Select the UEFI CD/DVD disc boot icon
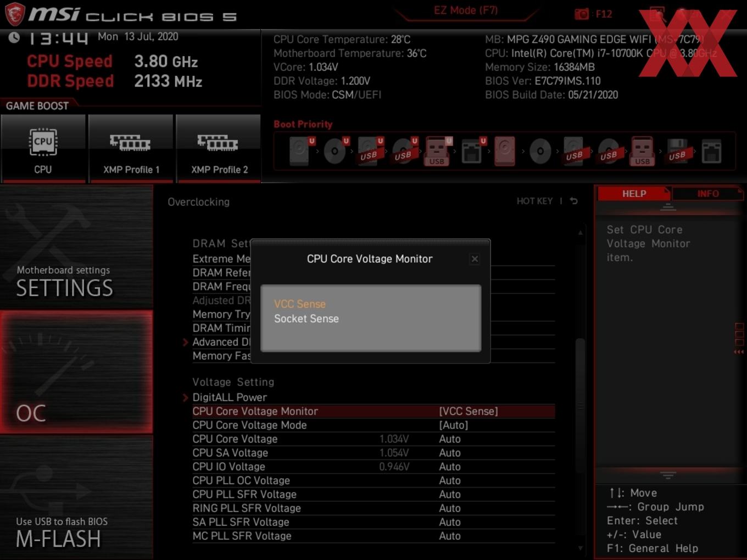Viewport: 747px width, 560px height. point(336,150)
